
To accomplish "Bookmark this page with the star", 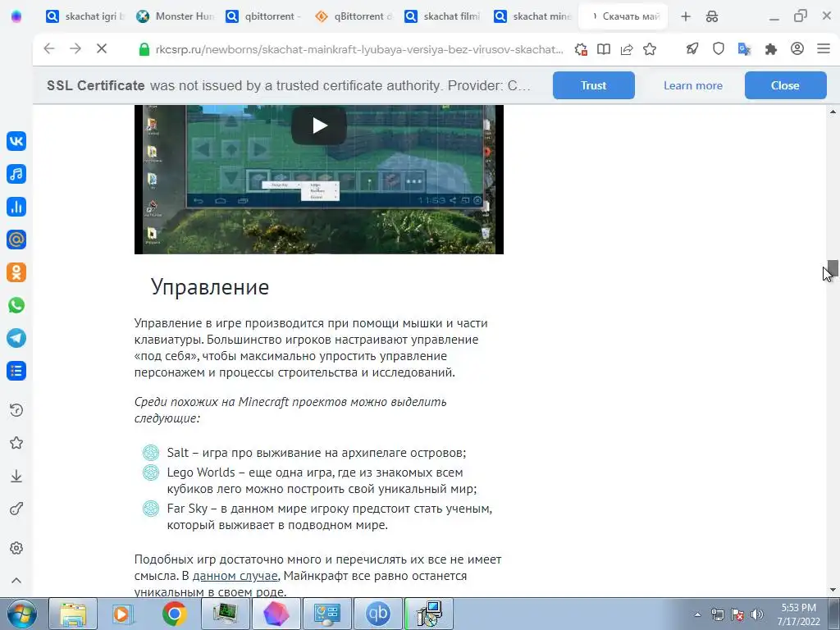I will tap(650, 49).
